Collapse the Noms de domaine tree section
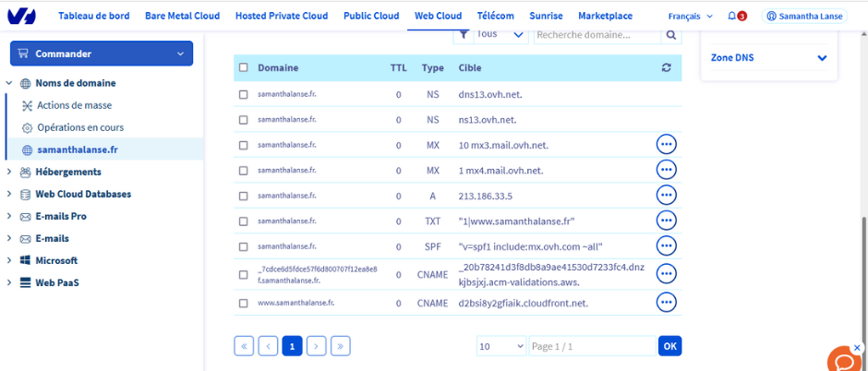The image size is (868, 371). [x=9, y=83]
